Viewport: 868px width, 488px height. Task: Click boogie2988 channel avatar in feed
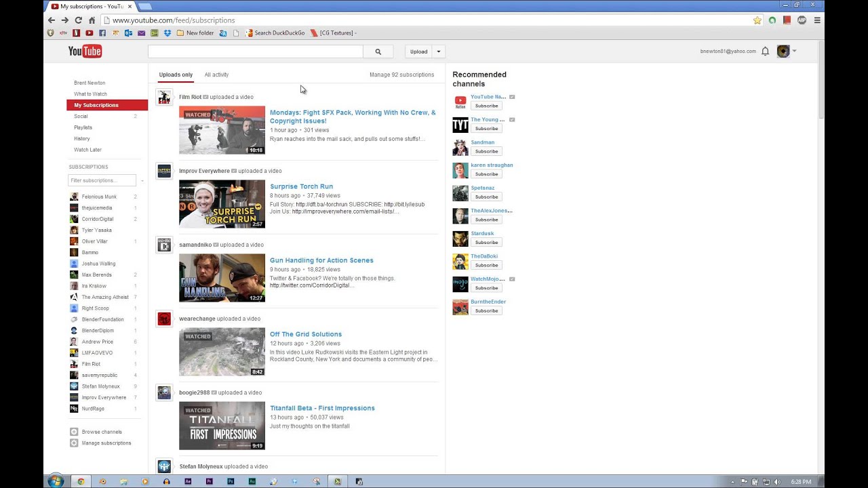164,392
